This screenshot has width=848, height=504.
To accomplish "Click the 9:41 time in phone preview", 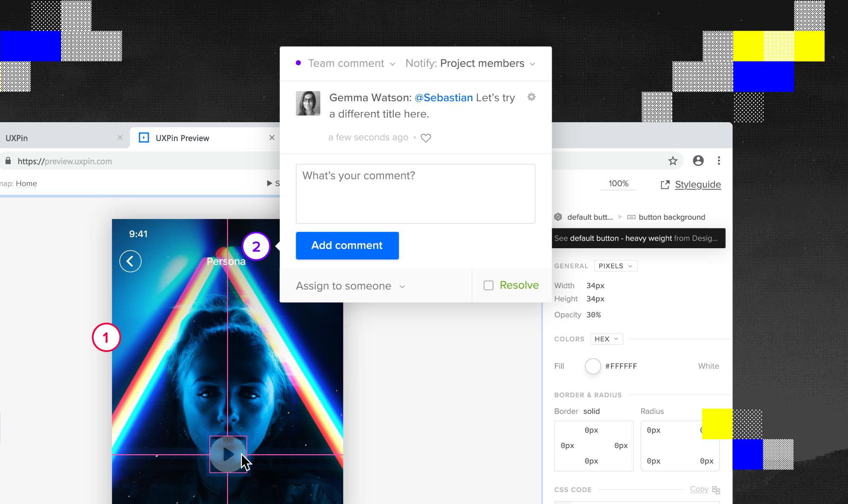I will (x=138, y=234).
